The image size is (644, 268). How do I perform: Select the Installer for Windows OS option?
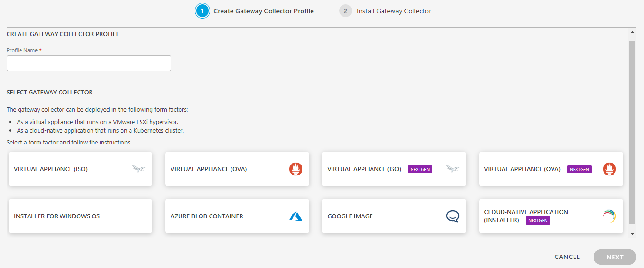pyautogui.click(x=80, y=216)
